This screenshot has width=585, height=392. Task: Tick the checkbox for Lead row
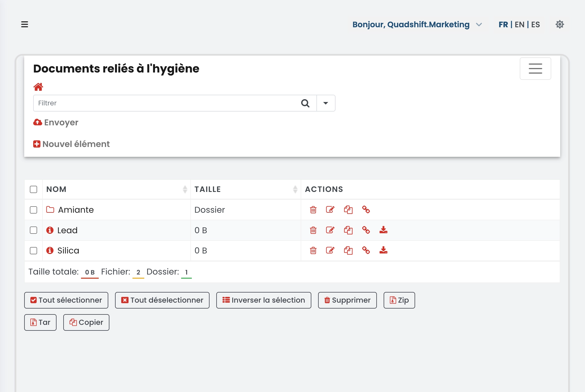pyautogui.click(x=33, y=230)
